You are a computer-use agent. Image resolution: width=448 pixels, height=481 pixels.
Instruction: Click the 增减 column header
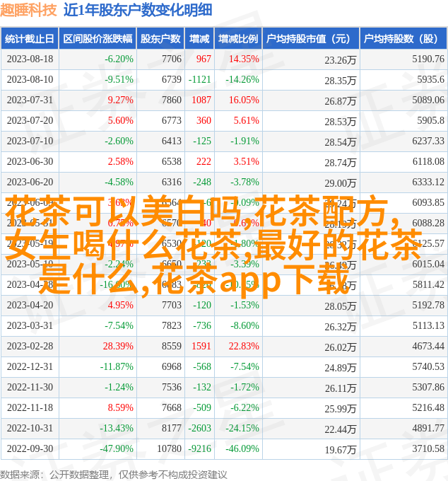200,39
